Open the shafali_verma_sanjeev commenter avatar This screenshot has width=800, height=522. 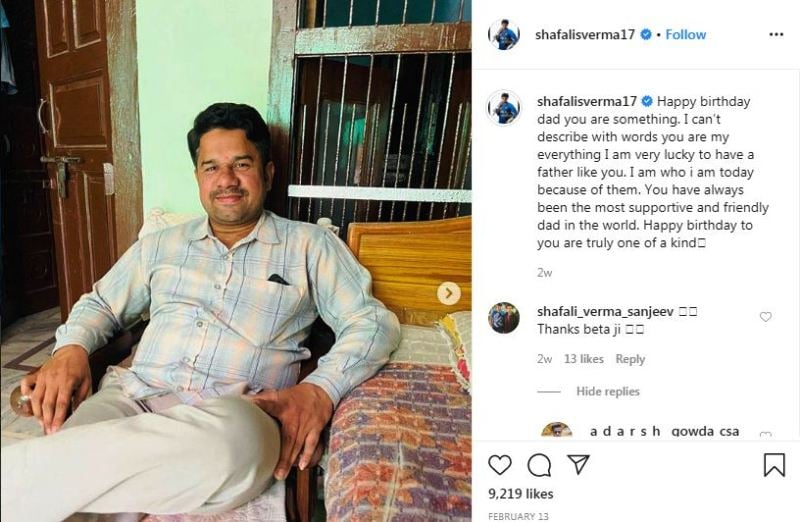(x=504, y=317)
